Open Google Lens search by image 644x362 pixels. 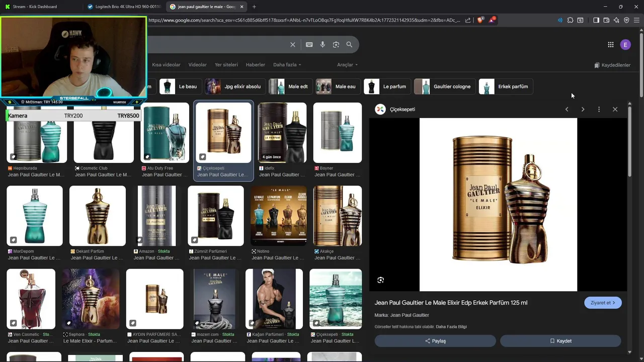[x=336, y=45]
